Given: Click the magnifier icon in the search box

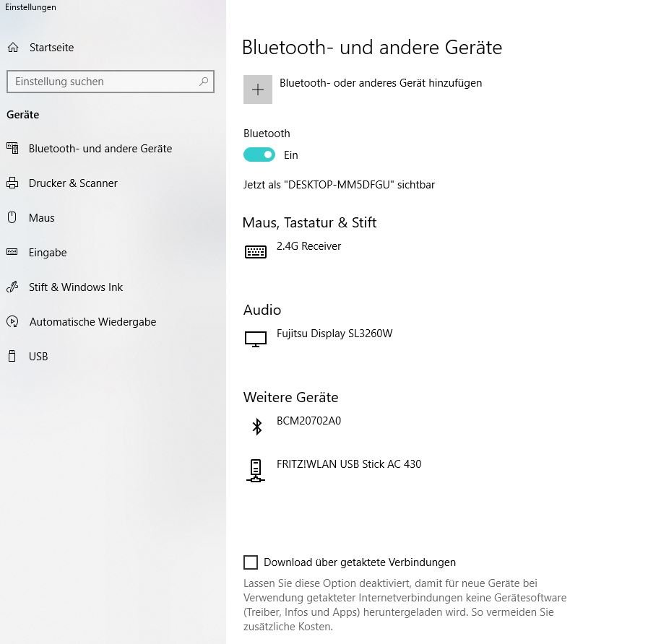Looking at the screenshot, I should pos(204,82).
